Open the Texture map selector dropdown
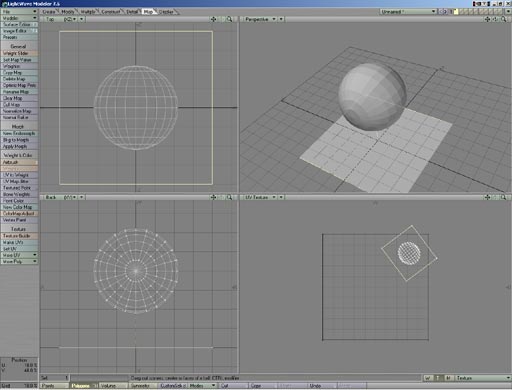Screen dimensions: 512x390 (x=483, y=378)
